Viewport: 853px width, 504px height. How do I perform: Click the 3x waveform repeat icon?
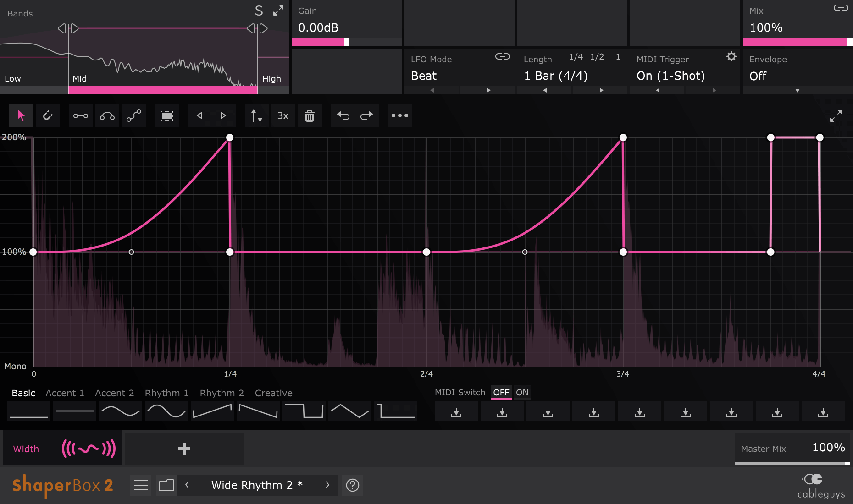(283, 115)
